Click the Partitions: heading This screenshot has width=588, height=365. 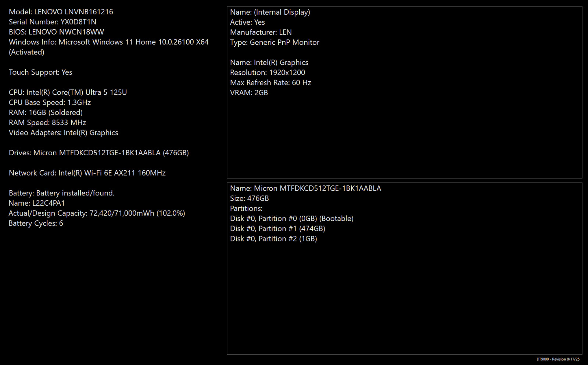(x=246, y=209)
